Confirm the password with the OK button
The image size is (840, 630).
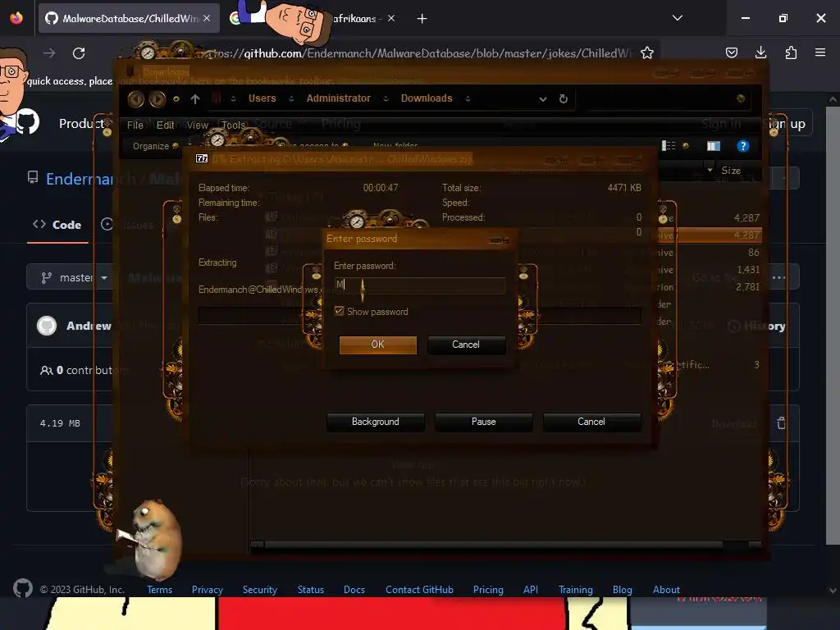pyautogui.click(x=377, y=345)
